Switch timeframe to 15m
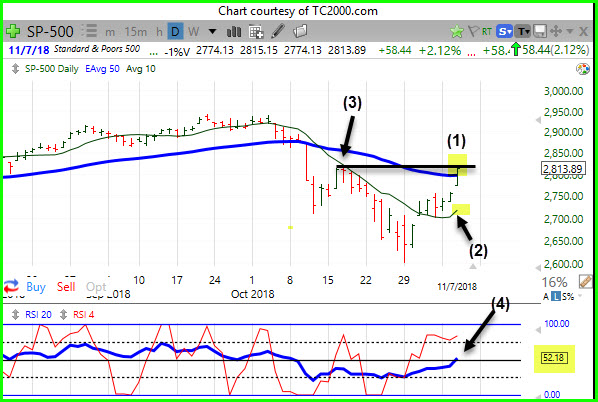598x402 pixels. pos(135,32)
